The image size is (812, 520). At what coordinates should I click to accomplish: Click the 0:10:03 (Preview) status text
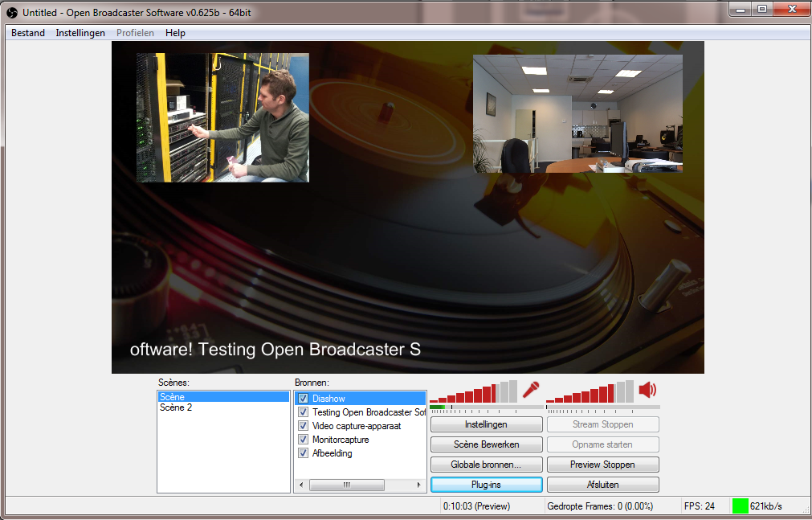476,506
